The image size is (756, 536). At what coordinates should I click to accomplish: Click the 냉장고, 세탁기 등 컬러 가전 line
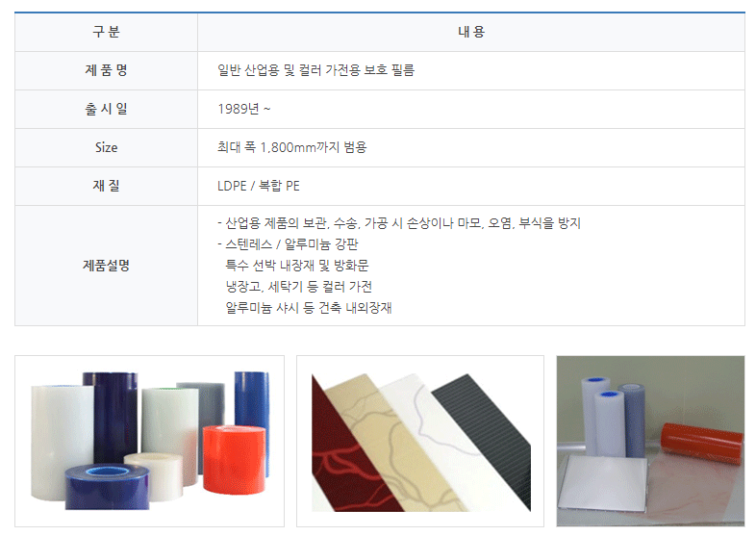[x=299, y=287]
